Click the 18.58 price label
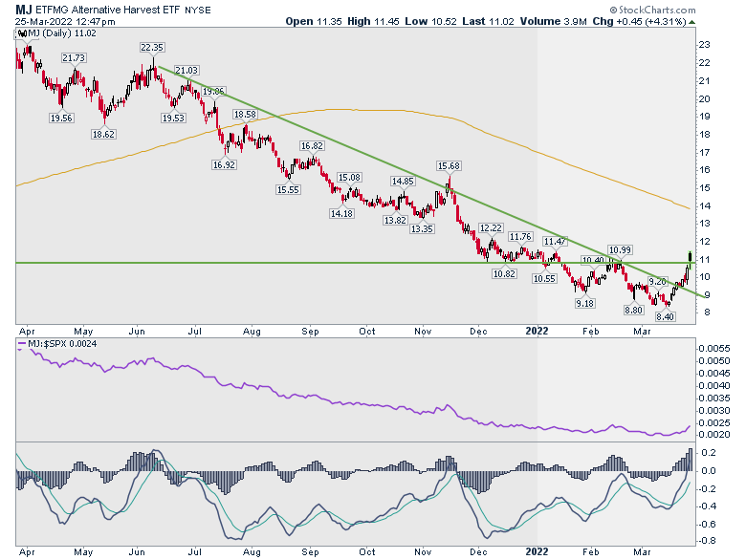Screen dimensions: 746x560 245,114
